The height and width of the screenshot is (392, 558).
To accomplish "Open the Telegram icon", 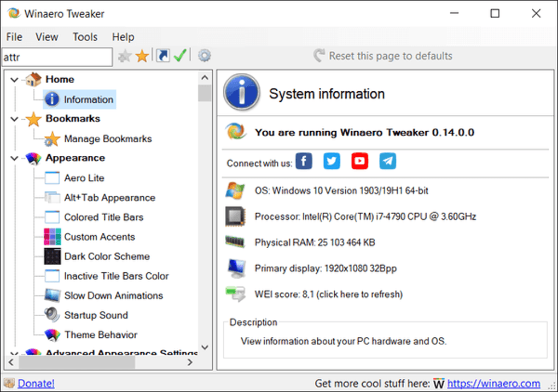I will 387,161.
